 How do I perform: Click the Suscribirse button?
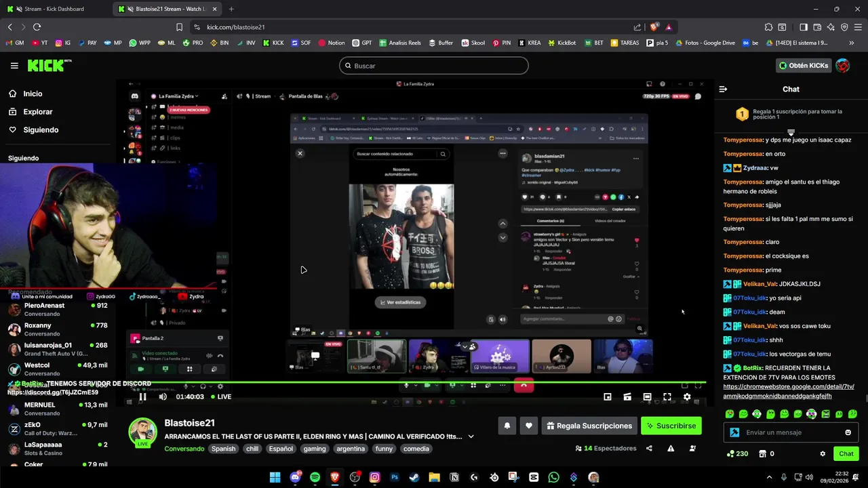tap(671, 426)
